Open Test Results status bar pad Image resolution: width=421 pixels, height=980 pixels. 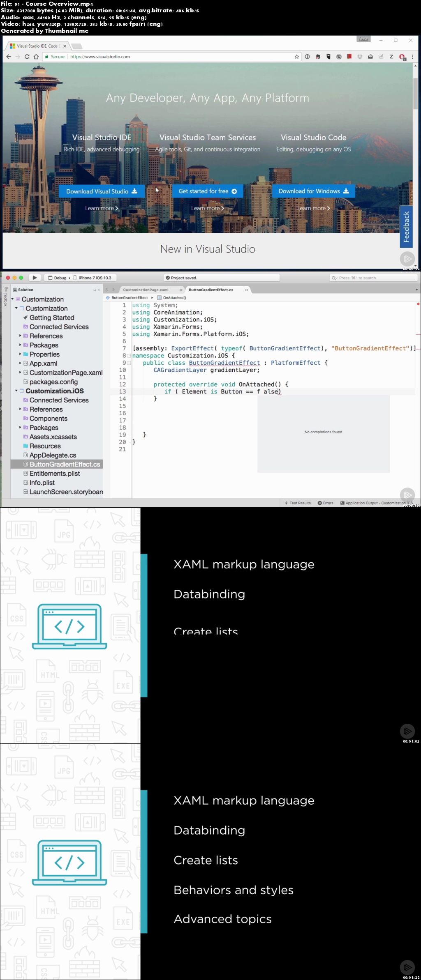[x=298, y=503]
